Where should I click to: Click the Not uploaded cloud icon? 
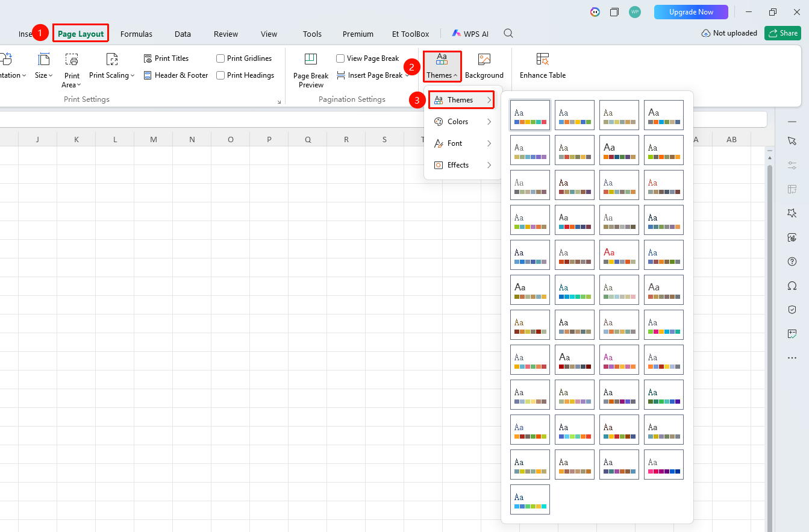(706, 33)
